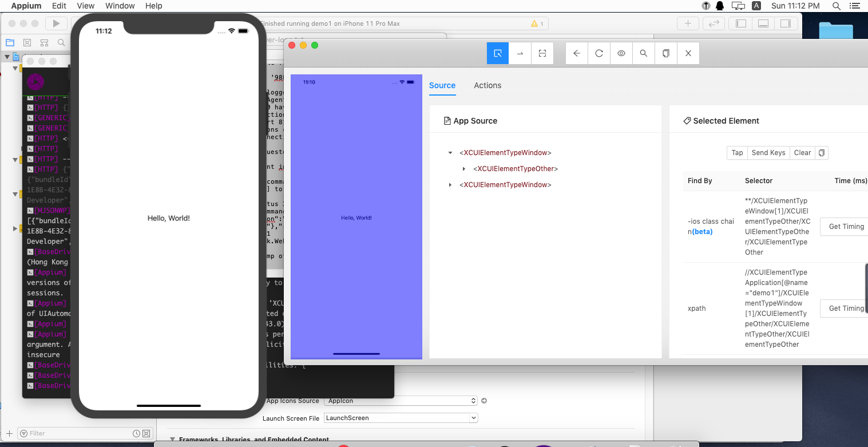Switch to the Actions tab

[x=487, y=85]
